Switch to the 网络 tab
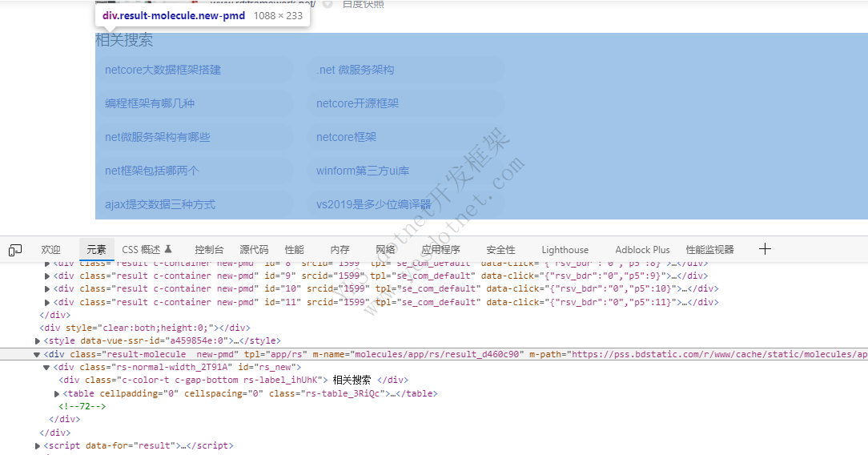This screenshot has width=868, height=455. click(x=385, y=250)
